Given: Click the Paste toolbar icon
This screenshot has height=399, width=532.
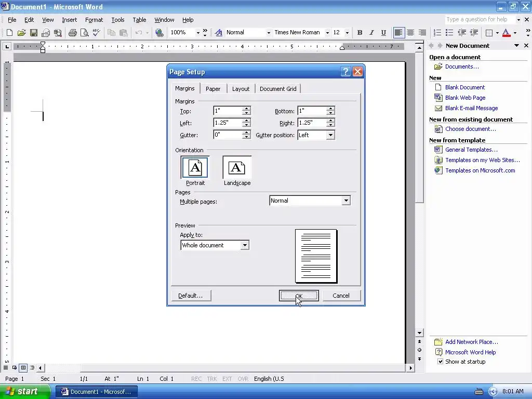Looking at the screenshot, I should (124, 33).
